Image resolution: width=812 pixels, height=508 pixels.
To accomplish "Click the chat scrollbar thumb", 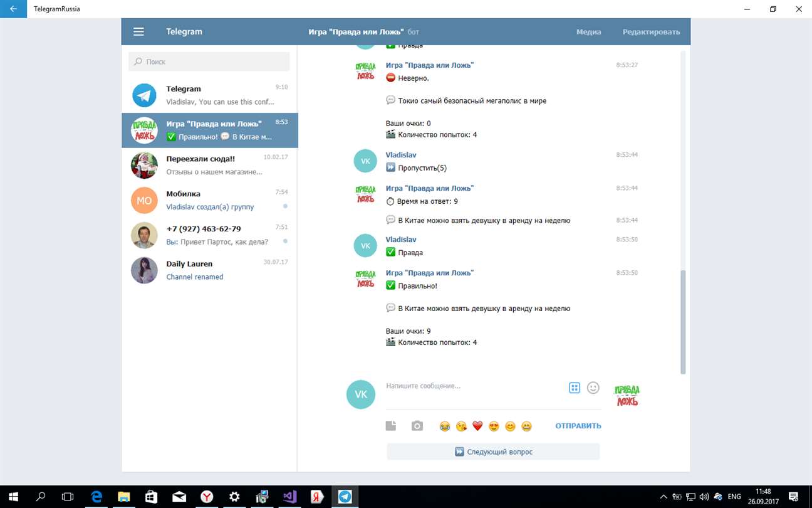I will point(683,322).
